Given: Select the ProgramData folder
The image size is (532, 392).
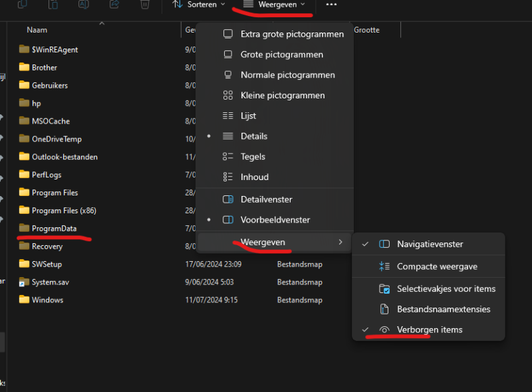Looking at the screenshot, I should [54, 229].
